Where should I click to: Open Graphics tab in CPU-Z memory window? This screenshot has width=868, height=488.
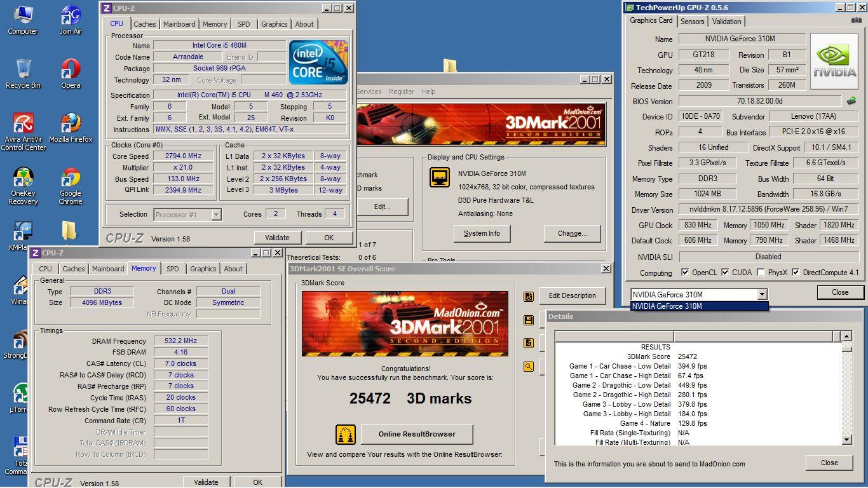pos(203,269)
